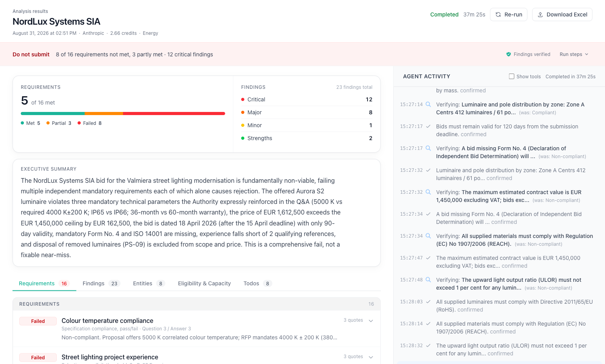Click the requirements met progress bar
The height and width of the screenshot is (364, 605).
point(123,114)
